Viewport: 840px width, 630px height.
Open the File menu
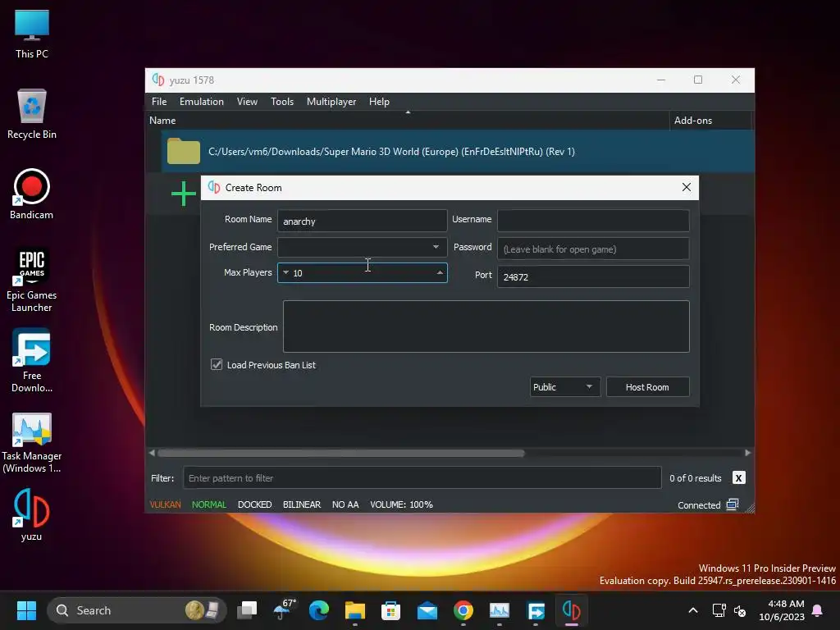tap(159, 101)
